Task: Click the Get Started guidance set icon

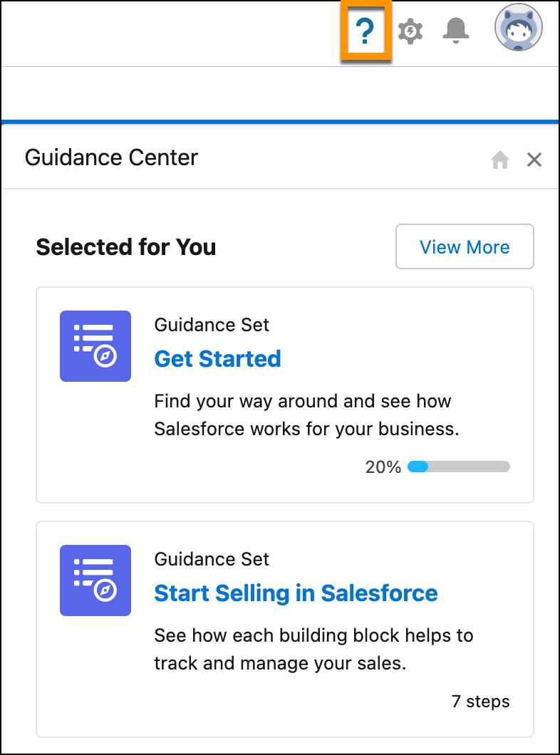Action: (95, 345)
